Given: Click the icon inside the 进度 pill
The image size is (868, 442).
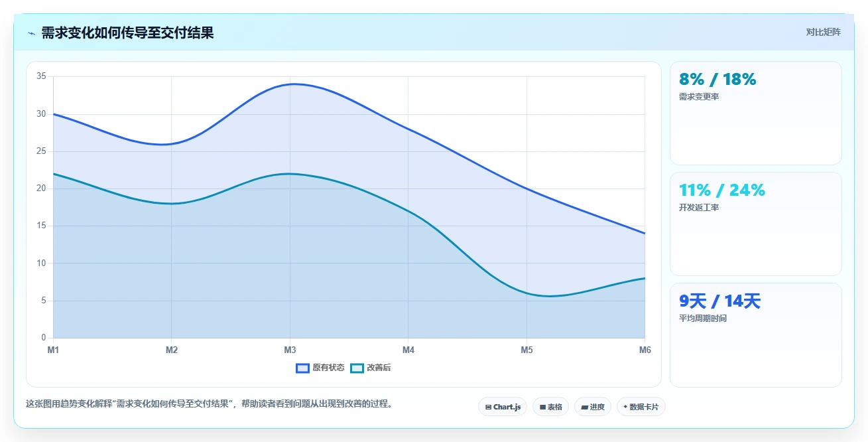Looking at the screenshot, I should pyautogui.click(x=584, y=407).
